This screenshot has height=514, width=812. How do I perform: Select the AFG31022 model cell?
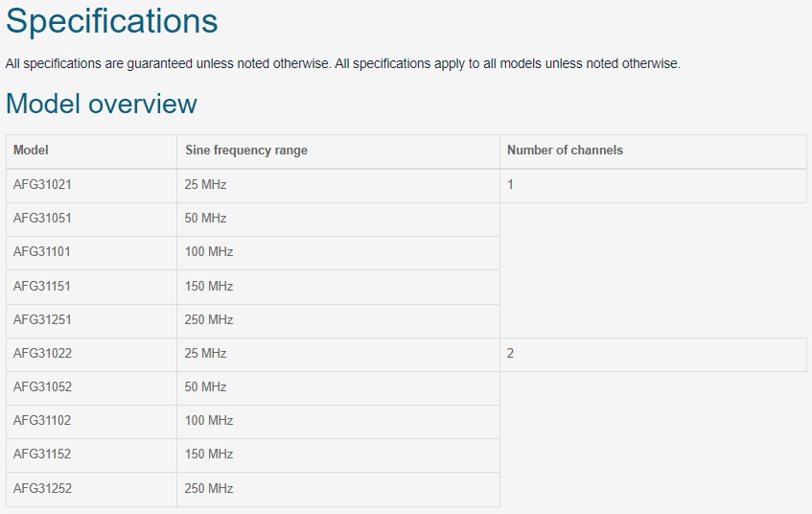pyautogui.click(x=92, y=355)
